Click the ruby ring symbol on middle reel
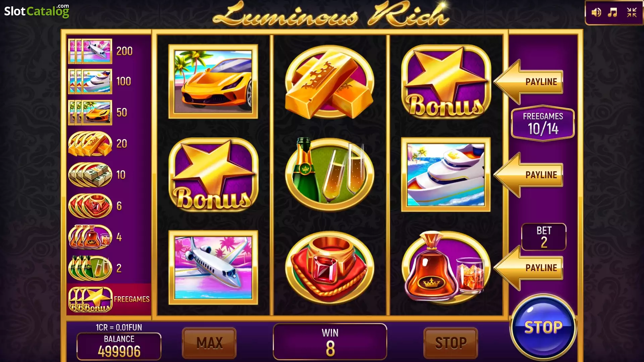 pyautogui.click(x=329, y=267)
